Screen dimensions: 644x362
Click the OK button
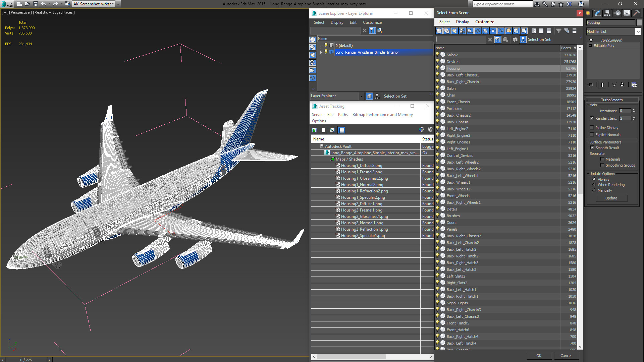click(x=539, y=356)
